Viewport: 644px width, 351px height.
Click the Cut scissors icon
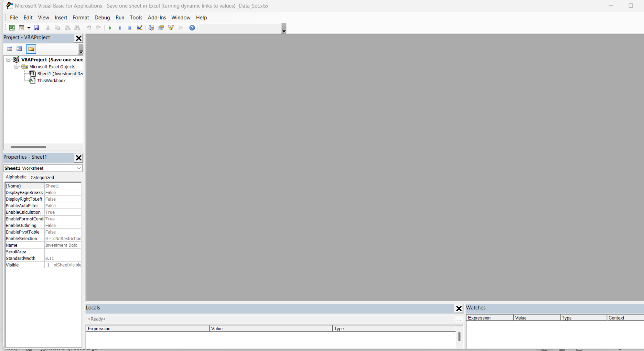pyautogui.click(x=48, y=28)
